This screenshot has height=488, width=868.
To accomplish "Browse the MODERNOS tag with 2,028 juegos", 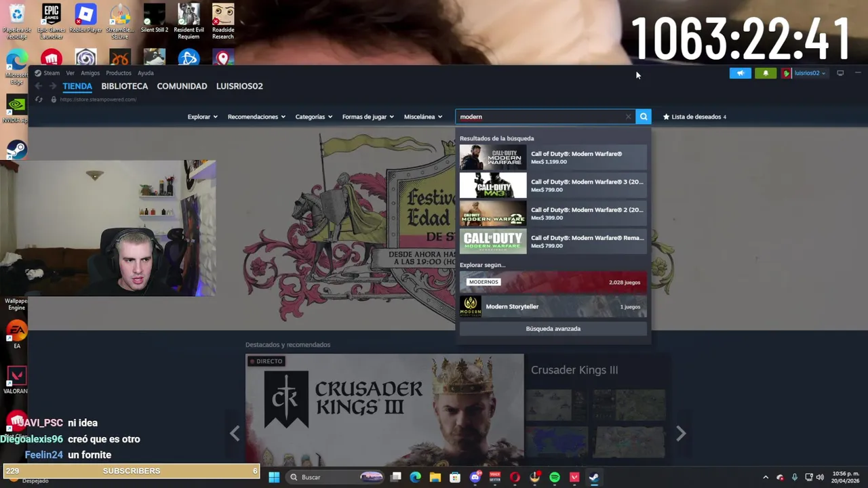I will [x=553, y=282].
